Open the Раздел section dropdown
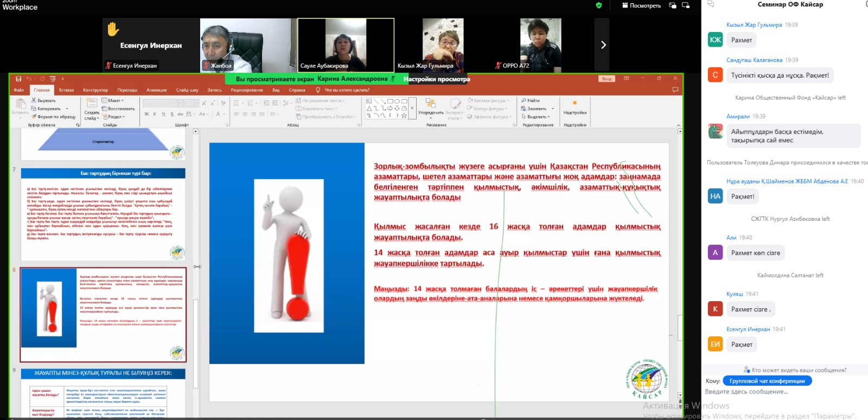This screenshot has height=420, width=868. click(x=113, y=117)
